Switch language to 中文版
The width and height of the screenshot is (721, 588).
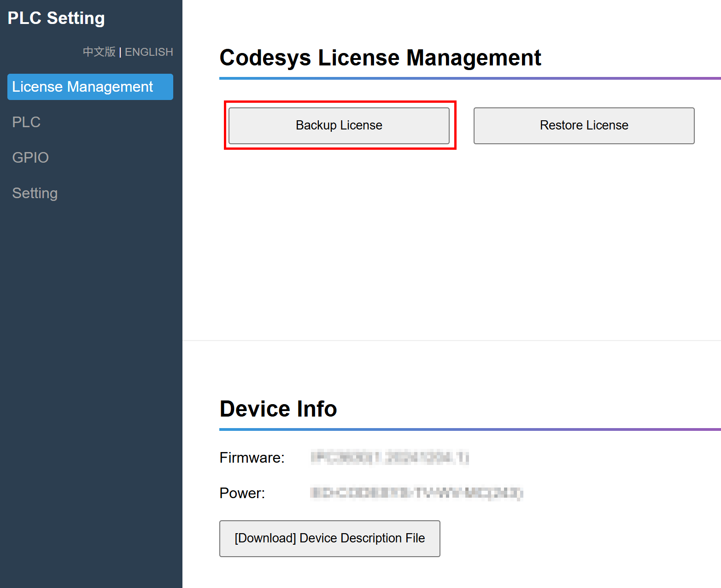click(x=99, y=52)
